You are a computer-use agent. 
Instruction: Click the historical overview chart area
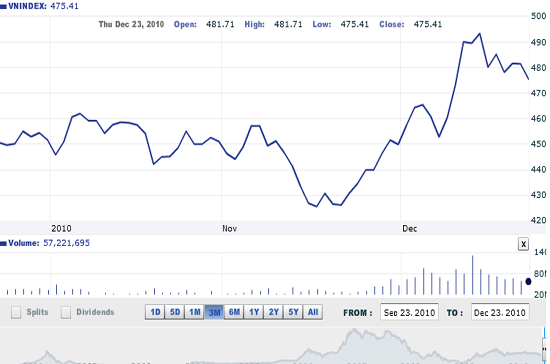coord(271,345)
